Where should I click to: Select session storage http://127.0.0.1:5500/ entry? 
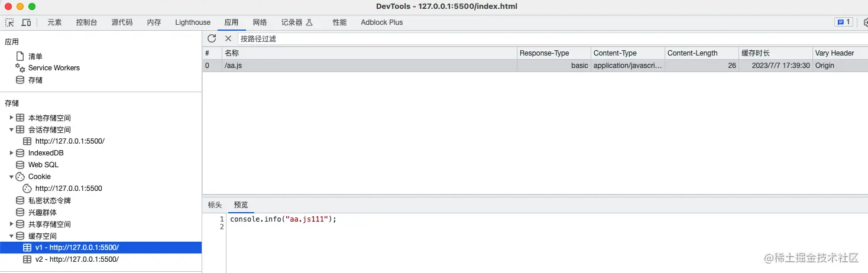[x=70, y=141]
